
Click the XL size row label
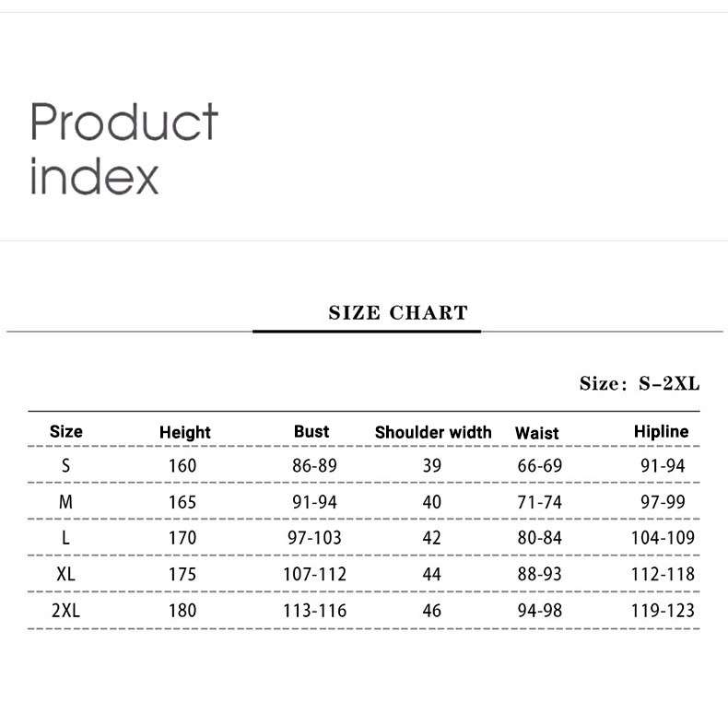(x=66, y=574)
